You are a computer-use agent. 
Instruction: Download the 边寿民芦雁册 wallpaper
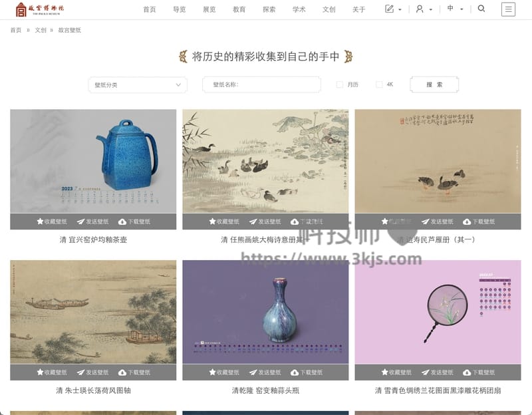(x=479, y=221)
